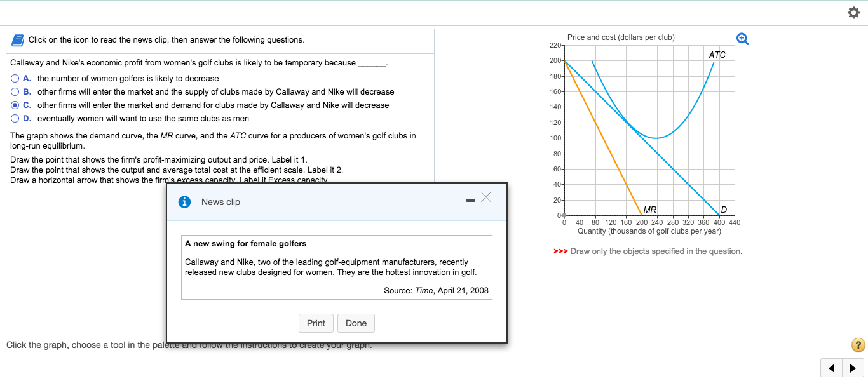Click the y-axis value 200

pos(555,61)
